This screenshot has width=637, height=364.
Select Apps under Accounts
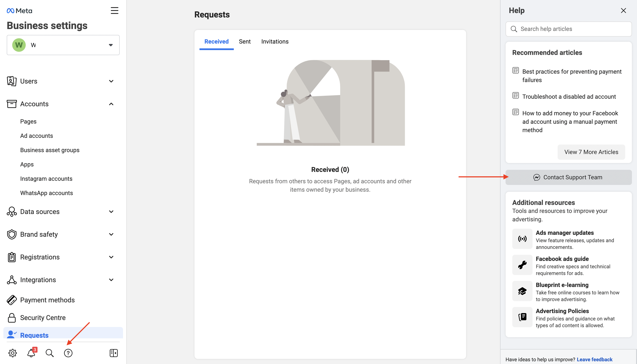tap(27, 165)
